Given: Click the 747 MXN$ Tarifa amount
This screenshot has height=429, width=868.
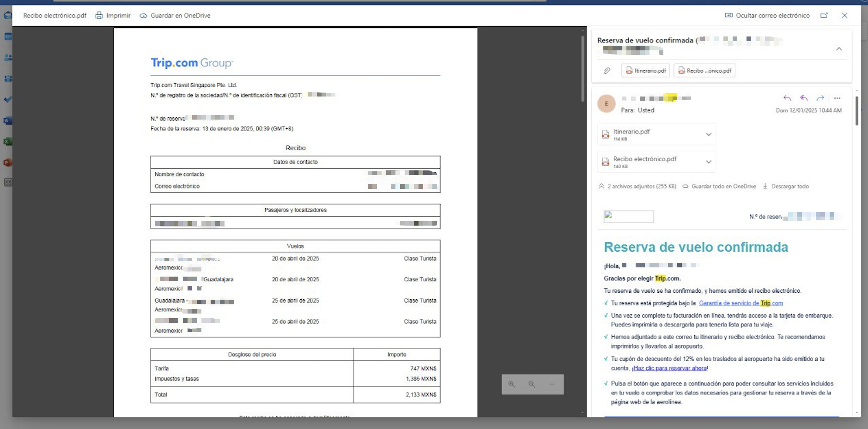Looking at the screenshot, I should point(423,369).
